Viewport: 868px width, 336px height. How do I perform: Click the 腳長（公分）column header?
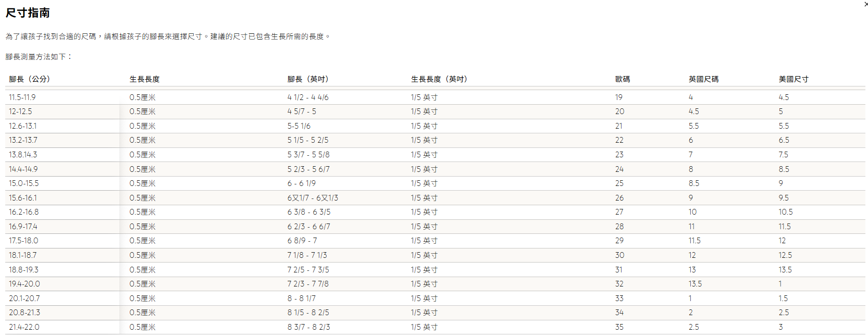click(30, 79)
